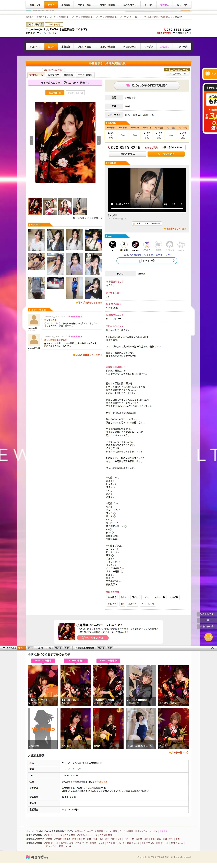Switch to the 口コミ・体験談 profile tab
Viewport: 217px width, 868px height.
[x=85, y=75]
